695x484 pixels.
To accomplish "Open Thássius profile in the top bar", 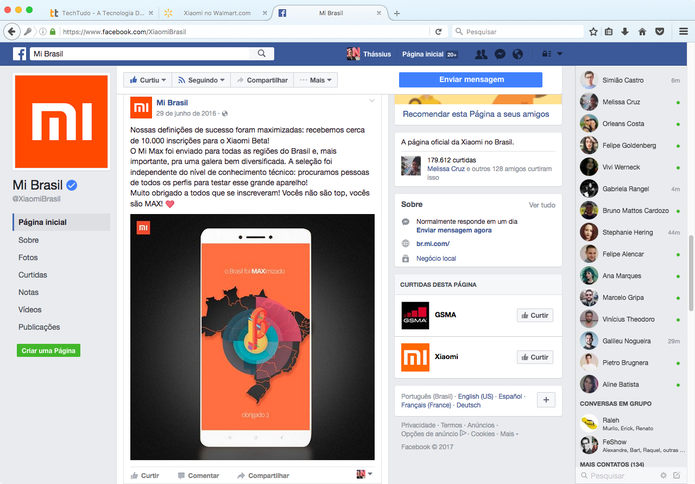I will [x=369, y=54].
